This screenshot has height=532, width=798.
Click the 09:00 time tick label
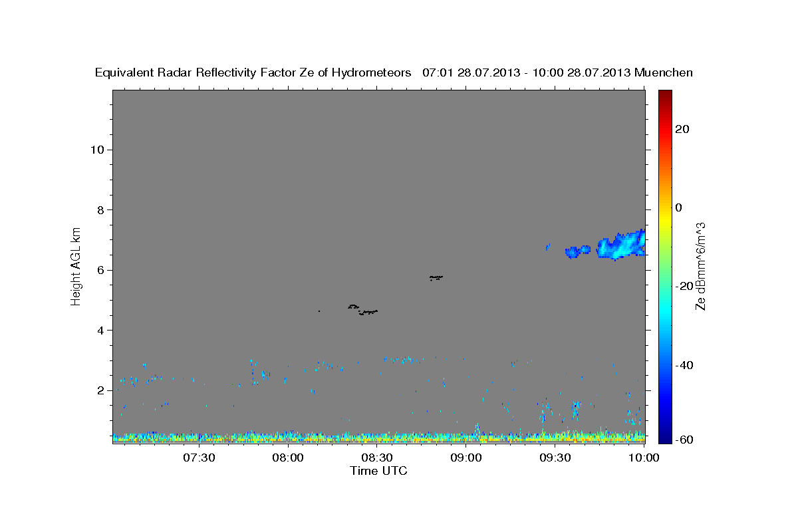(x=466, y=458)
